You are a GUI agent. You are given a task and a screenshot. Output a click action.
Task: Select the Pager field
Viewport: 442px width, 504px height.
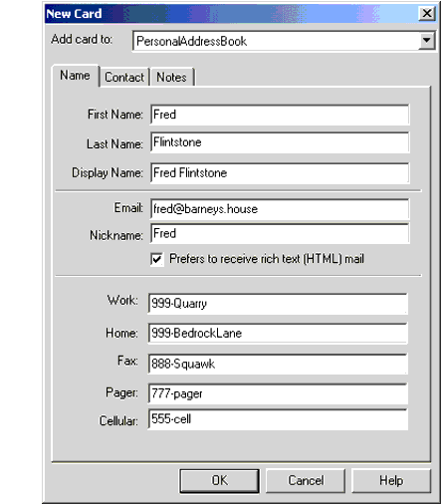click(278, 393)
